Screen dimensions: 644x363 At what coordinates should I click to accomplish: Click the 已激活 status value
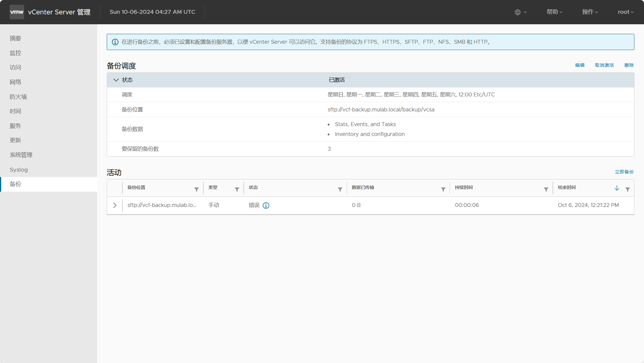[337, 80]
